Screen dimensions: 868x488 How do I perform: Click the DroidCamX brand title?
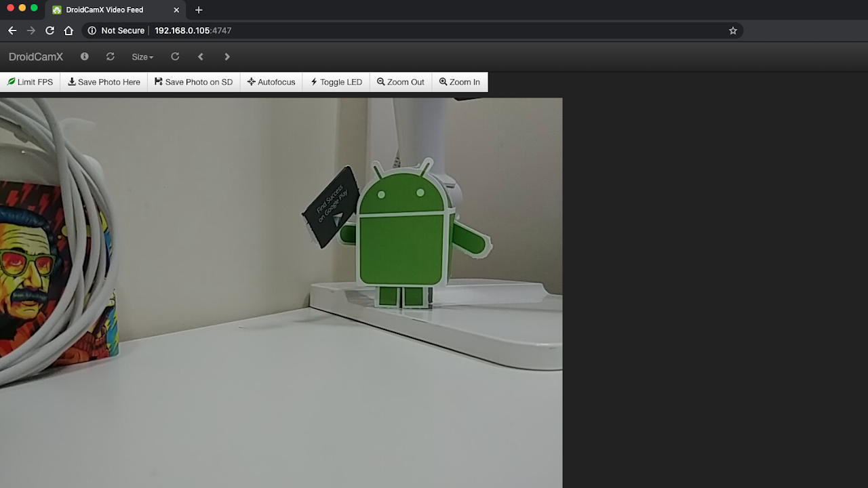36,57
